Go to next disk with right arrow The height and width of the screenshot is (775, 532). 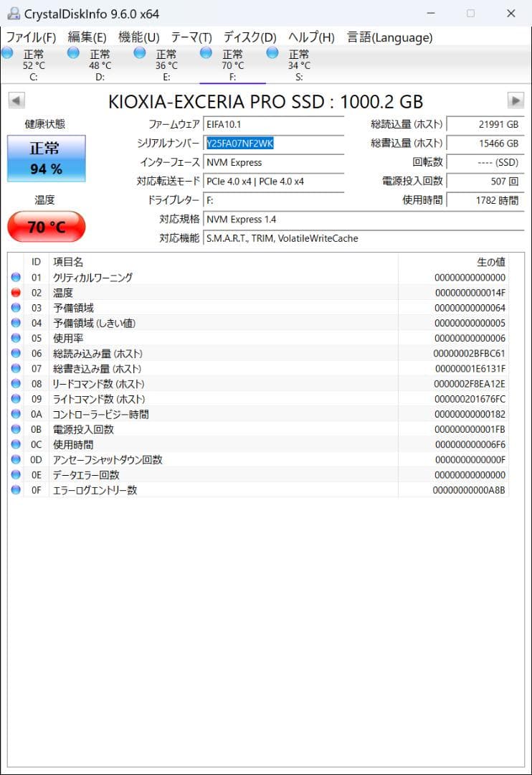point(516,101)
